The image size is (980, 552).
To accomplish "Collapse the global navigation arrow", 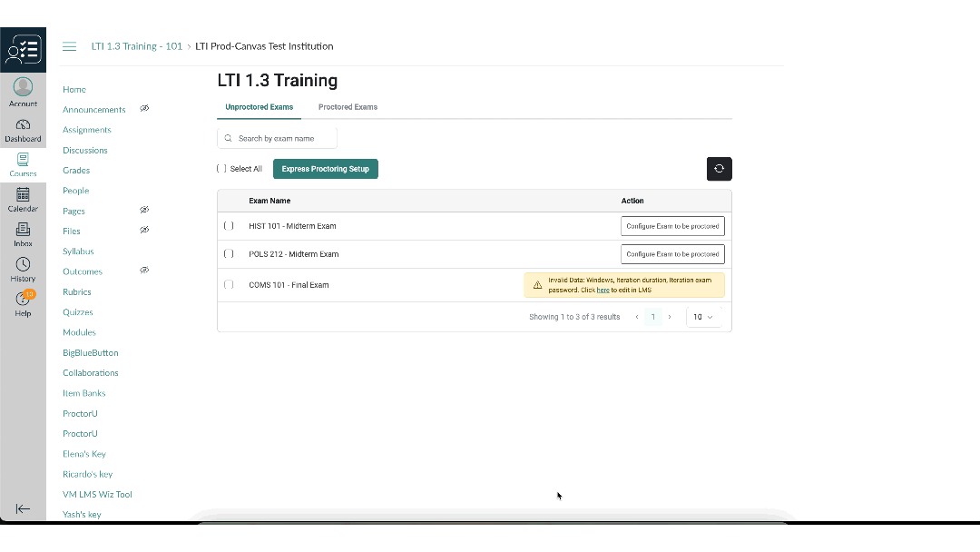I will coord(23,508).
